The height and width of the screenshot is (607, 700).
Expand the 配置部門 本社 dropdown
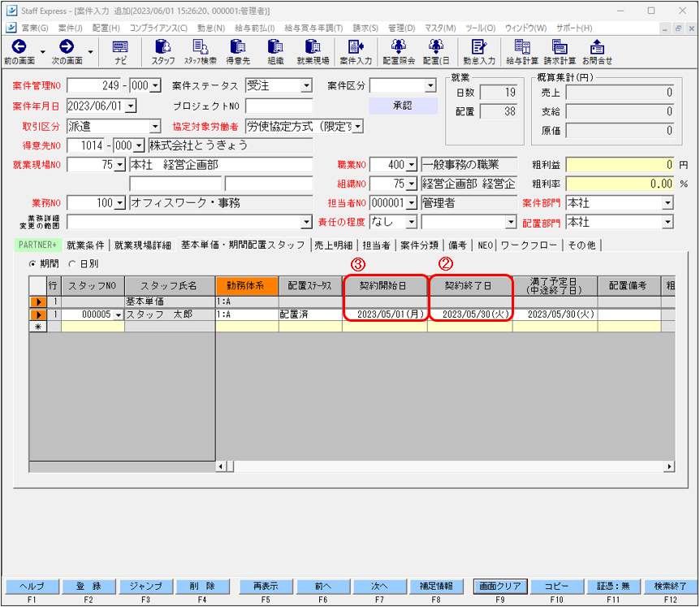(x=668, y=222)
